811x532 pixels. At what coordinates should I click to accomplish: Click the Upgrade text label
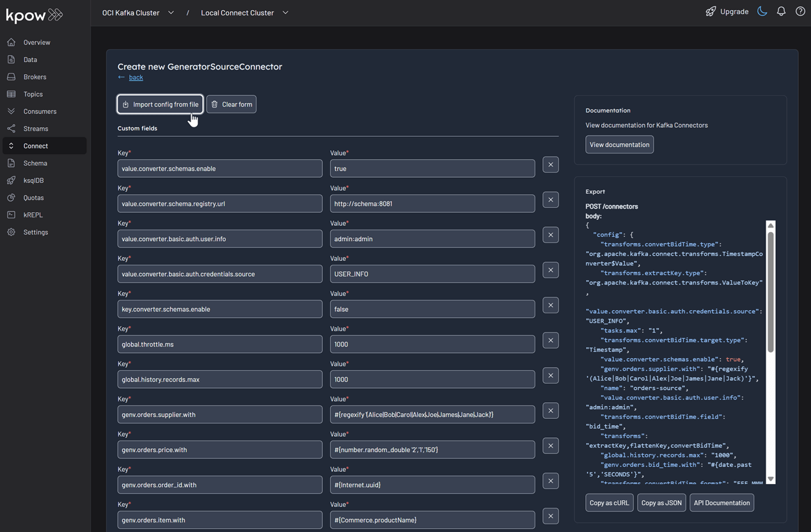point(734,12)
